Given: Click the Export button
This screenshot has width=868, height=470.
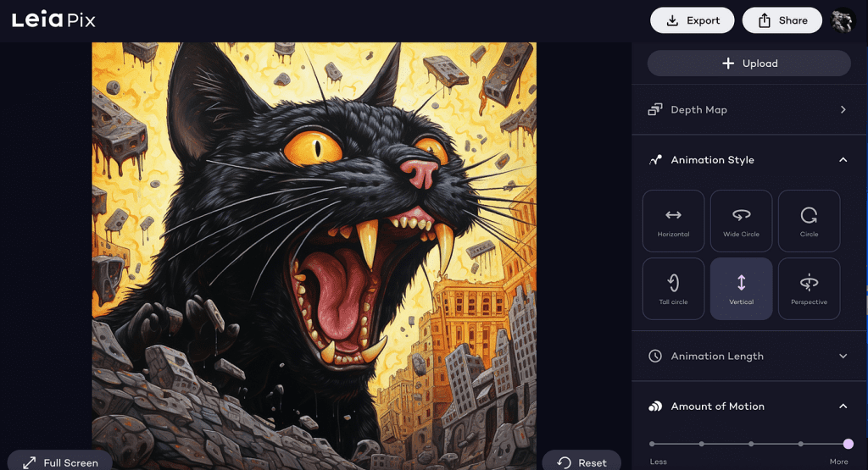Looking at the screenshot, I should click(692, 20).
